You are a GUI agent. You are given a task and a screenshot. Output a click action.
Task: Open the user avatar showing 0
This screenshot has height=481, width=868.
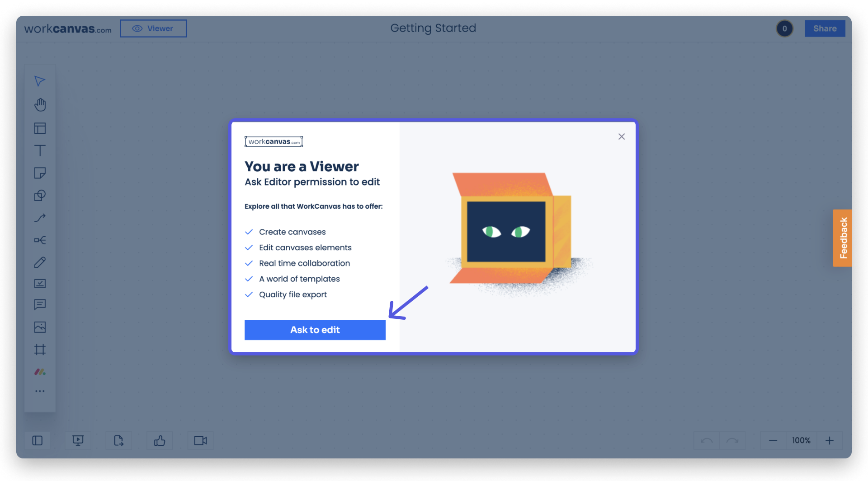[x=785, y=28]
